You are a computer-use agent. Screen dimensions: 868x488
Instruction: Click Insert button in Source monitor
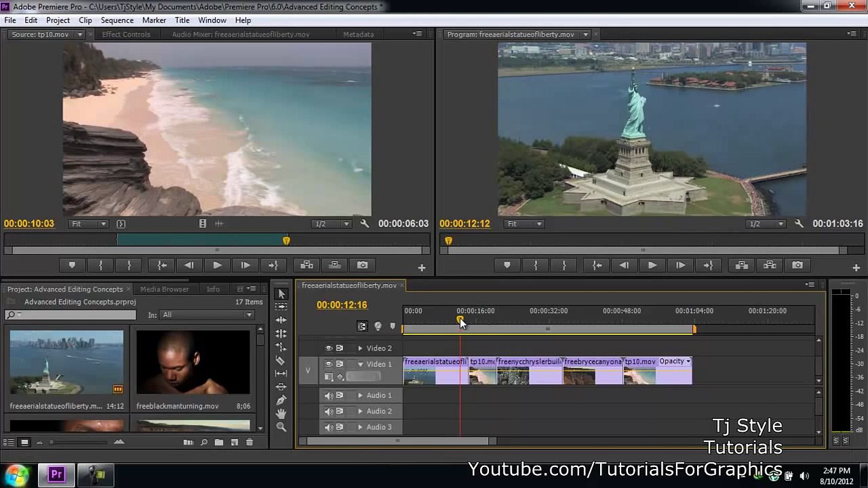point(307,265)
